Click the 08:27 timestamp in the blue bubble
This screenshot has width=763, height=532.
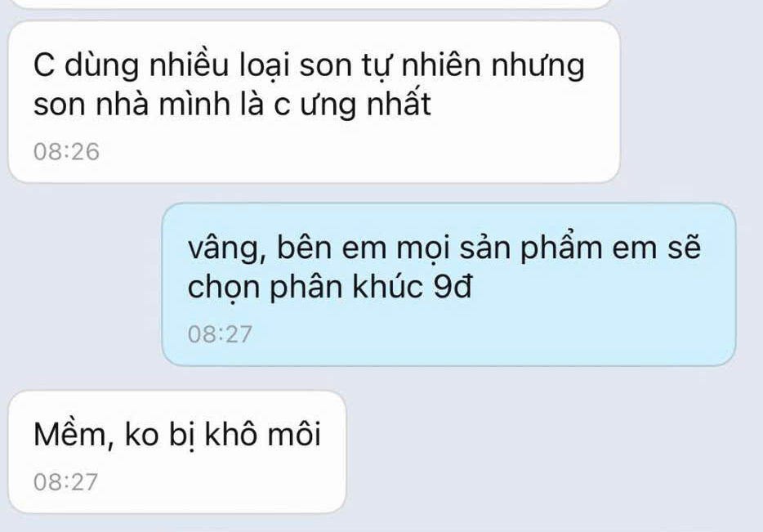[220, 334]
